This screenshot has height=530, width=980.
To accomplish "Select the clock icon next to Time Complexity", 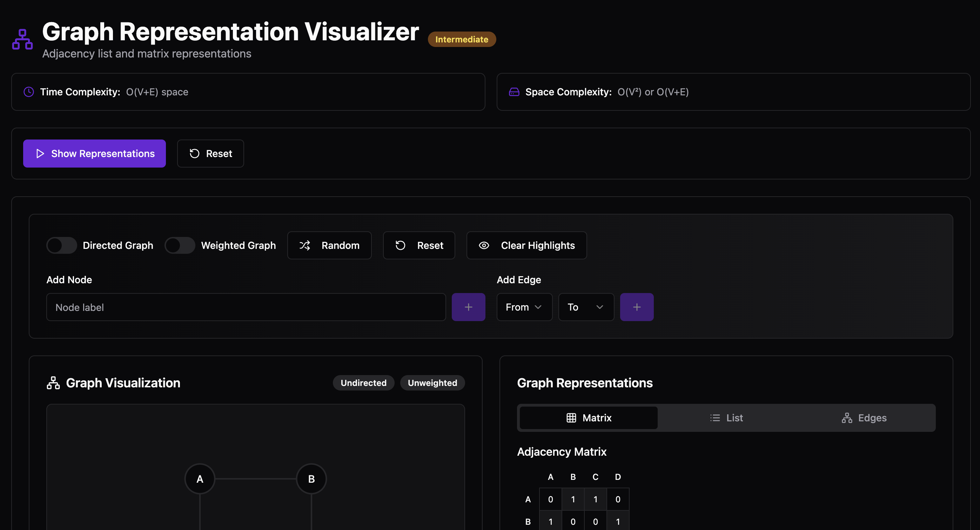I will point(28,91).
